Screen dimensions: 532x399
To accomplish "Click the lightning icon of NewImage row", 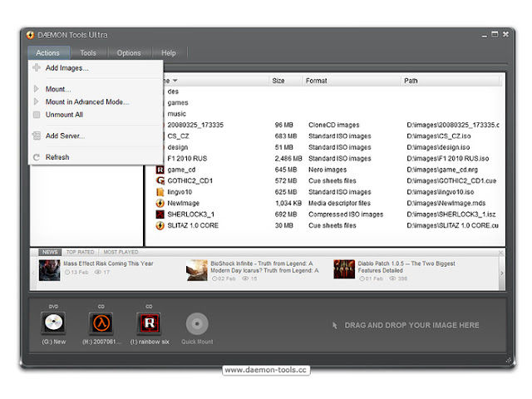I will pos(160,203).
